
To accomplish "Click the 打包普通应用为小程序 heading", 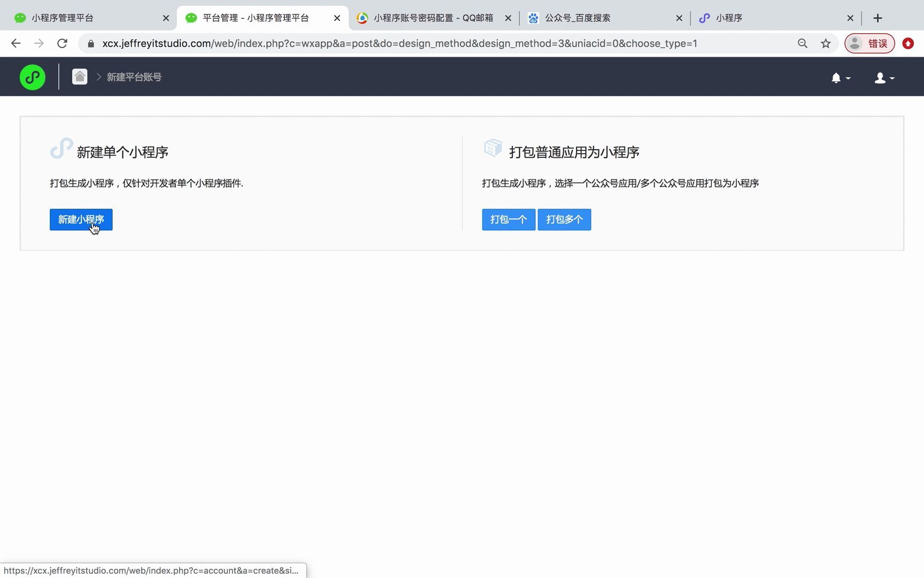I will pos(574,153).
